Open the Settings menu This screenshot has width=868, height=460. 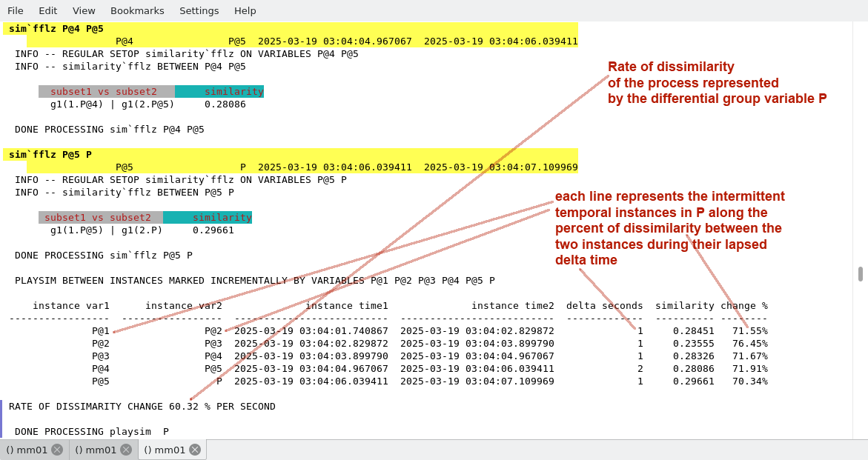tap(199, 10)
